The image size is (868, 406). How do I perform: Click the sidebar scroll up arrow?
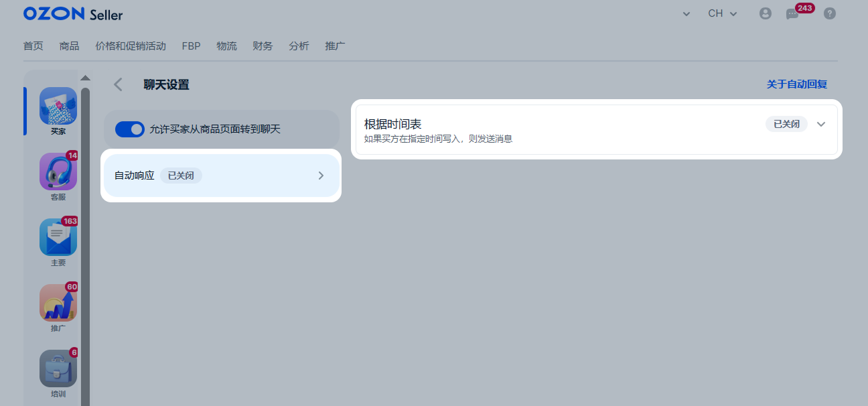click(85, 78)
